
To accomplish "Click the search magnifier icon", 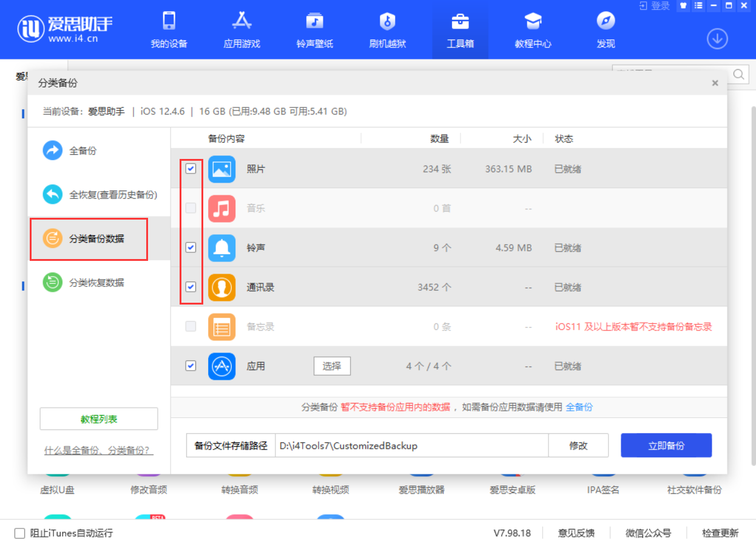I will (738, 75).
